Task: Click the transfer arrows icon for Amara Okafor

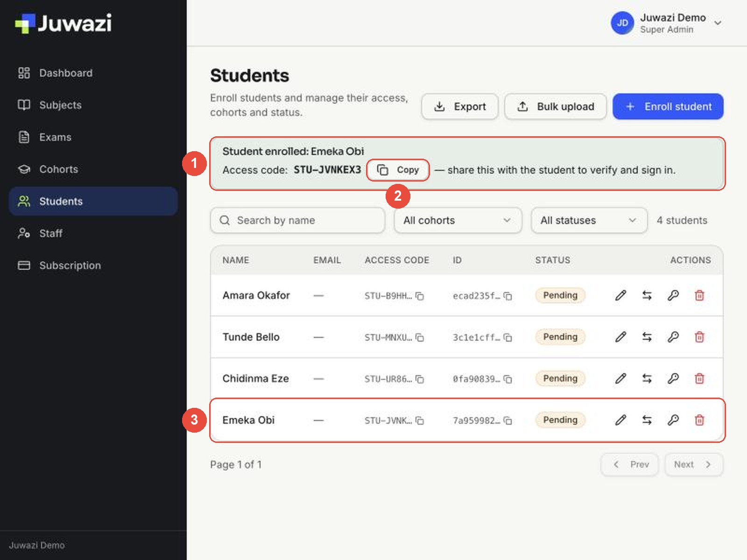Action: 647,295
